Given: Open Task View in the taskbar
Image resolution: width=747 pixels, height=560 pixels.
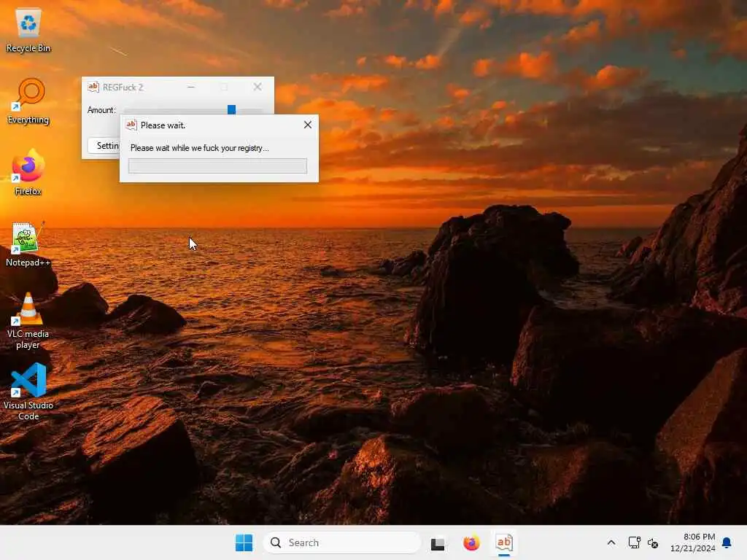Looking at the screenshot, I should click(x=438, y=542).
